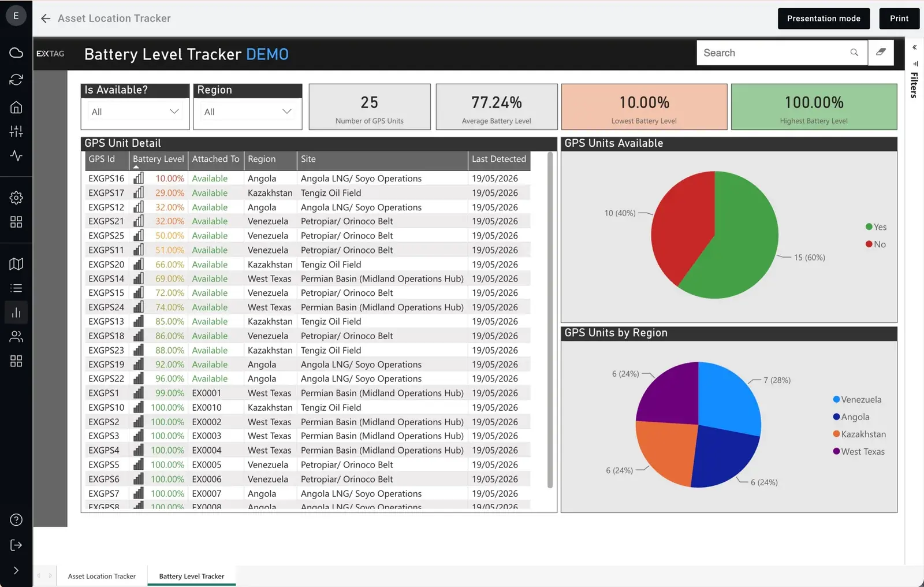The image size is (924, 587).
Task: Click the Print button
Action: [899, 18]
